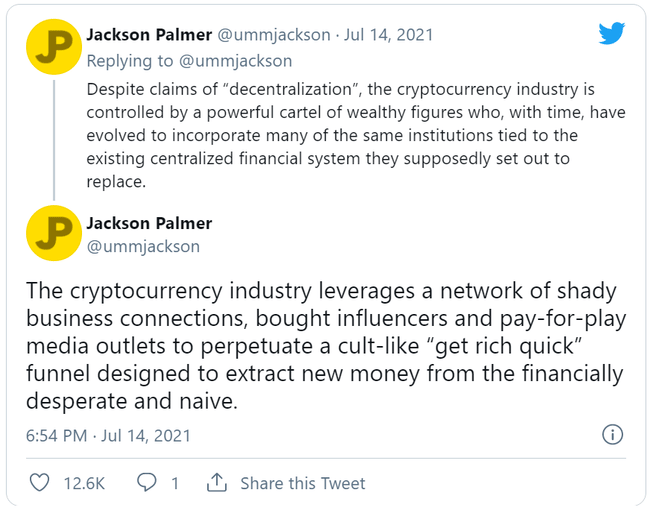Screen dimensions: 650x514
Task: Click the share arrow icon
Action: (216, 483)
